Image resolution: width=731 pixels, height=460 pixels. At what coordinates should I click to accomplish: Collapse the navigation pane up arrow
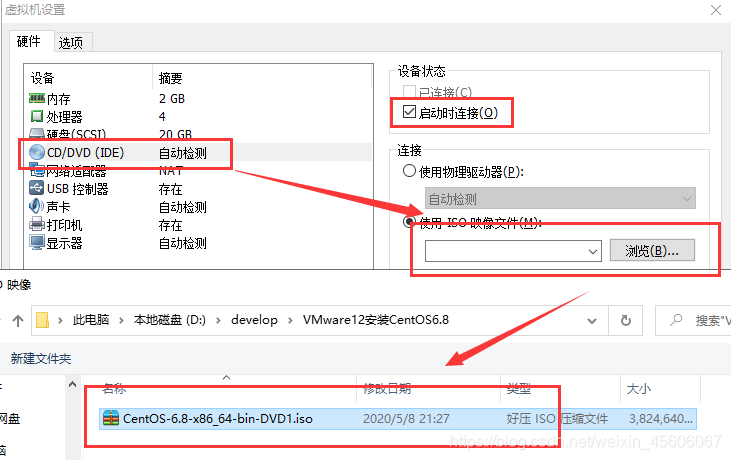(72, 384)
